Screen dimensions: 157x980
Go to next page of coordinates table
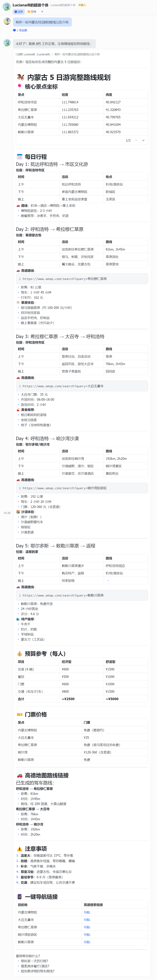click(x=143, y=140)
